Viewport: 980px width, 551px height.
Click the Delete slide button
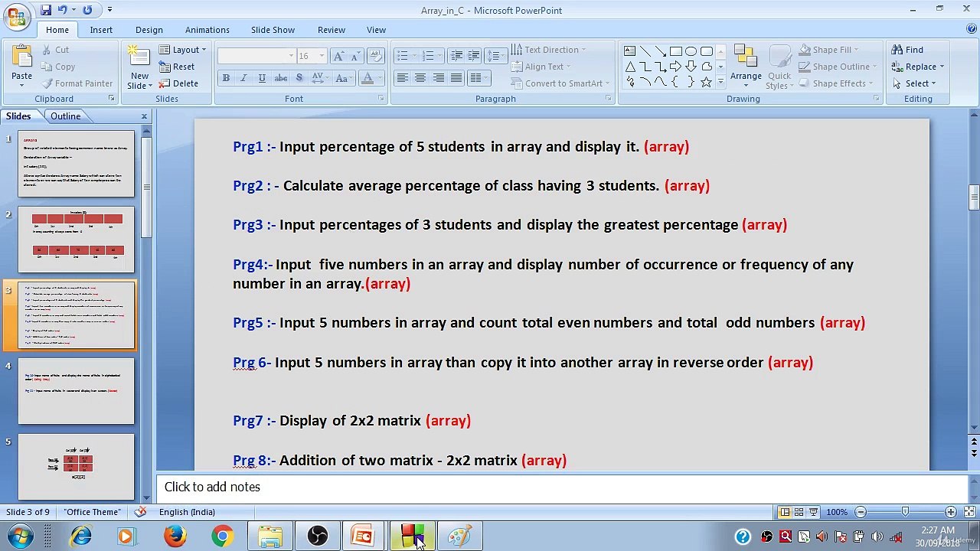tap(178, 83)
